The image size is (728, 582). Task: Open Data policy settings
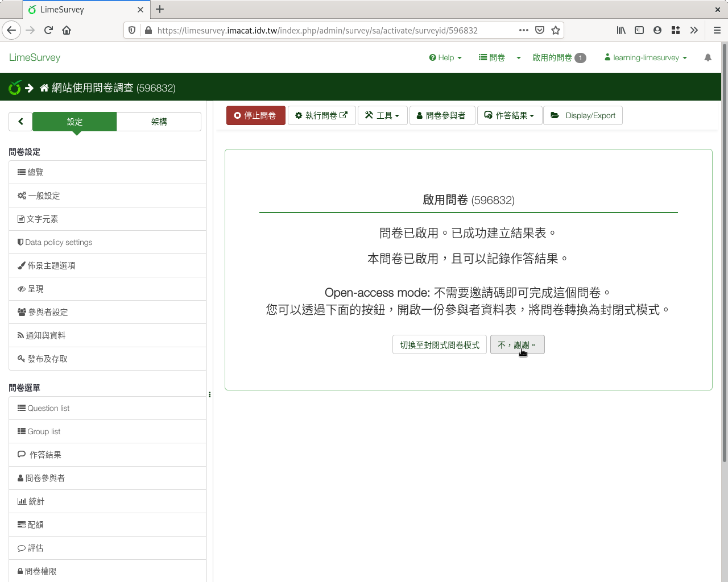pos(107,242)
